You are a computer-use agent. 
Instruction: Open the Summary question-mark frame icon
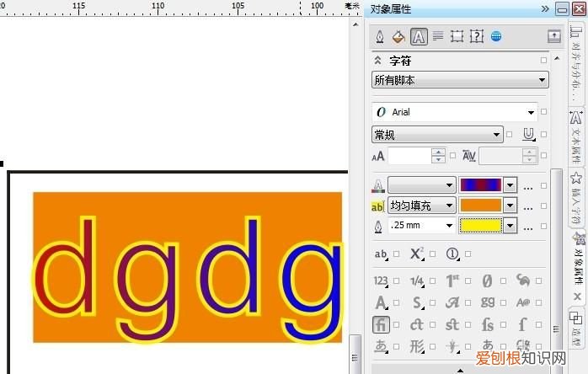477,36
